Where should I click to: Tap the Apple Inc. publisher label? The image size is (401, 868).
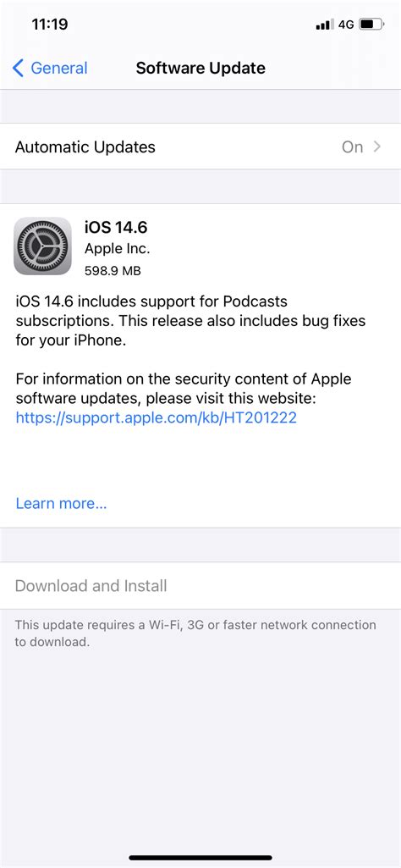point(118,249)
